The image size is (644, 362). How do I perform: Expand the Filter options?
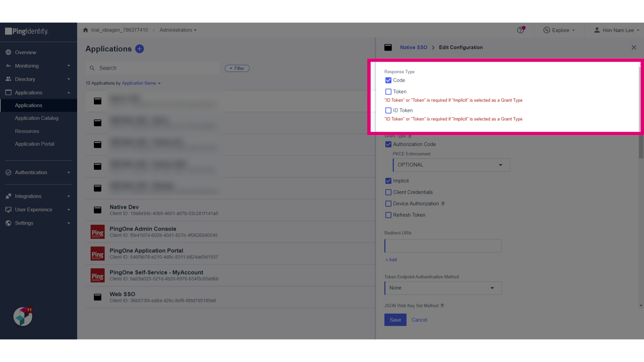[237, 68]
